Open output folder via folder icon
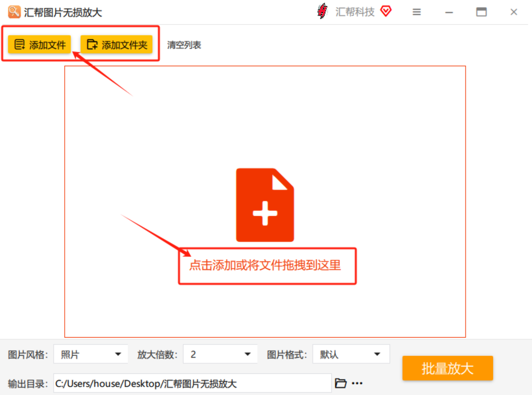Screen dimensions: 532x395 pyautogui.click(x=340, y=383)
